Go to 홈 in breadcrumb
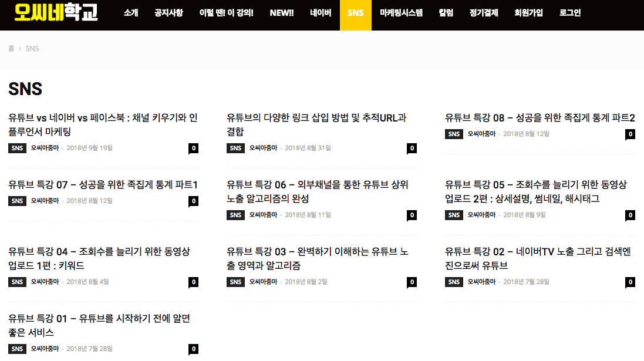 pos(11,49)
